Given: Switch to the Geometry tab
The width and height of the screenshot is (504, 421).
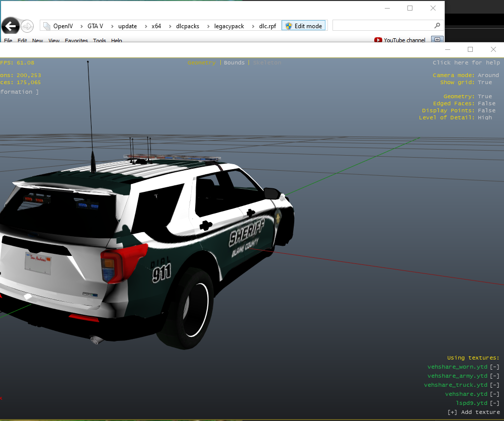Looking at the screenshot, I should tap(202, 62).
